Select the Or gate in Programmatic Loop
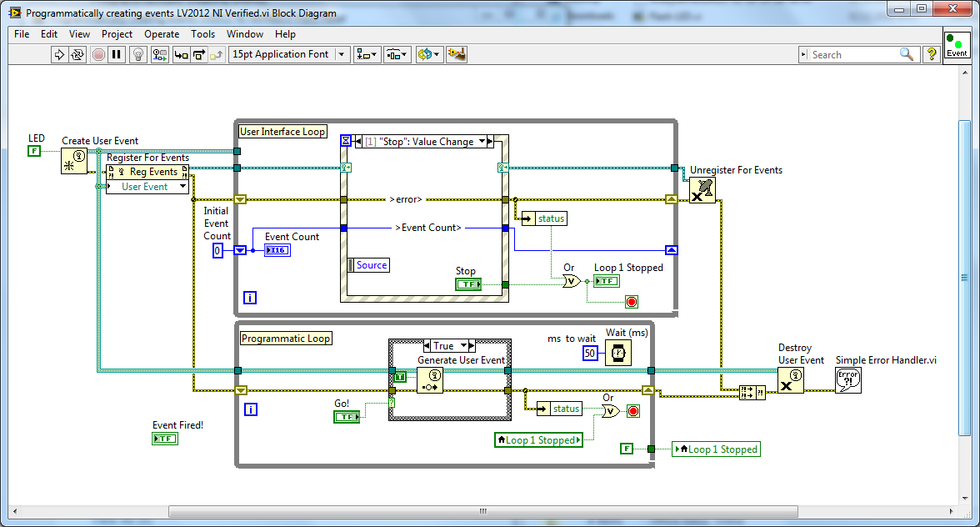This screenshot has width=980, height=527. click(x=611, y=411)
